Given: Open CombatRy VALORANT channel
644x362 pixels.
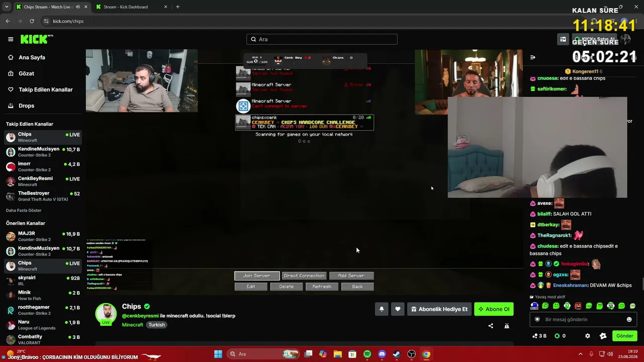Looking at the screenshot, I should point(42,339).
